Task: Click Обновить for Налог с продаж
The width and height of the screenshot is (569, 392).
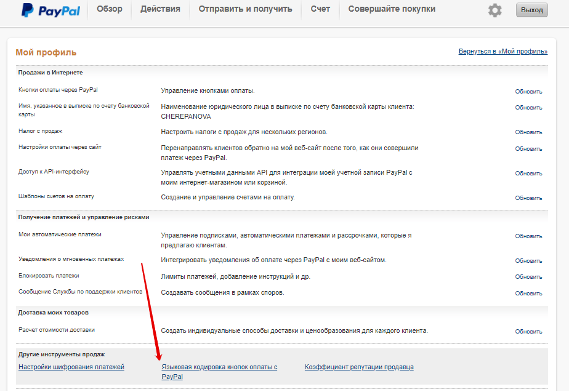Action: pos(528,132)
